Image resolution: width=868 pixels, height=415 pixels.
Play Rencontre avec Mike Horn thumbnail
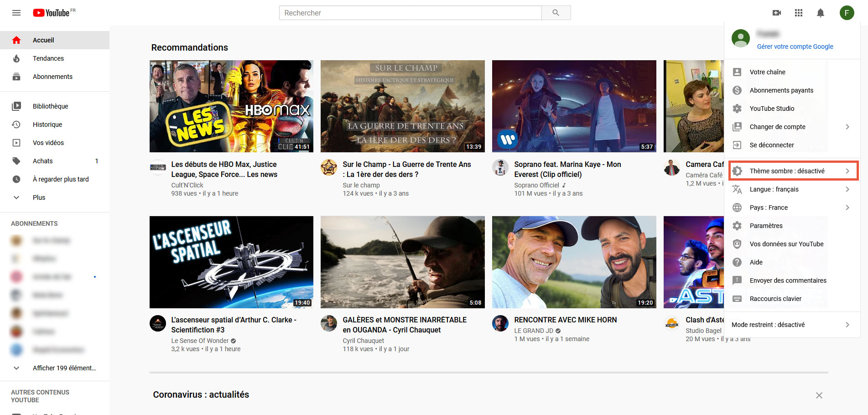574,262
